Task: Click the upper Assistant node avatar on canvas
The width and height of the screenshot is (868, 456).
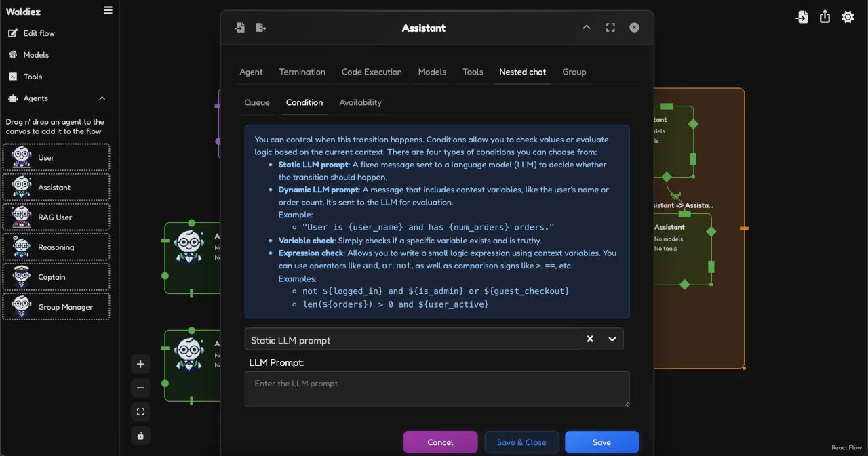Action: 189,247
